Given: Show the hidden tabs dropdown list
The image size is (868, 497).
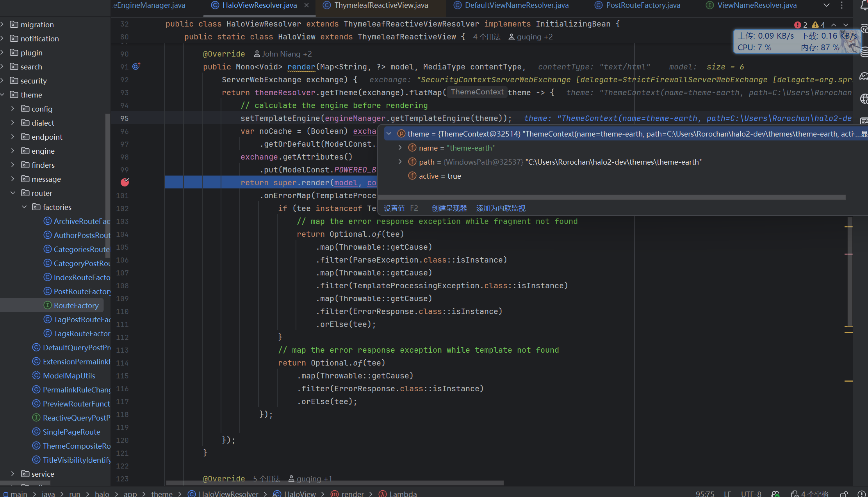Looking at the screenshot, I should click(x=826, y=5).
